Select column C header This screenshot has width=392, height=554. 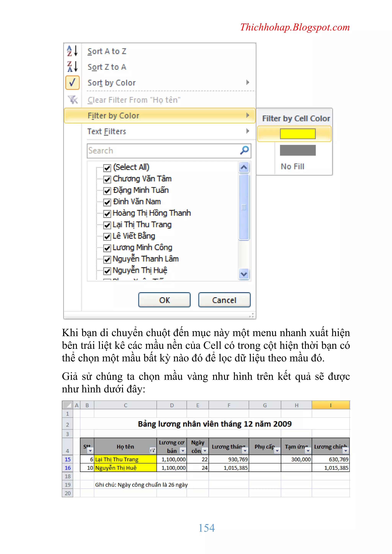pos(126,405)
